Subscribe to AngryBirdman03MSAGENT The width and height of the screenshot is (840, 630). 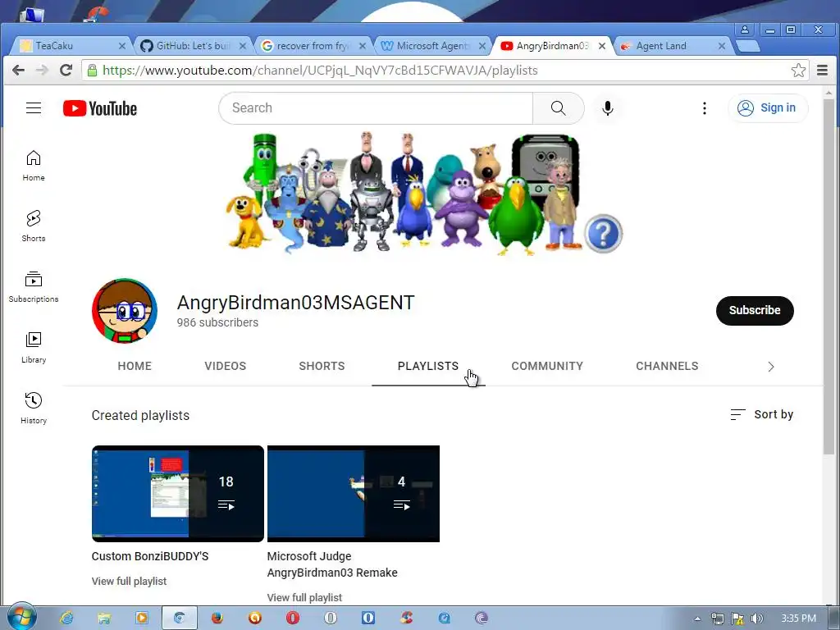[x=755, y=310]
